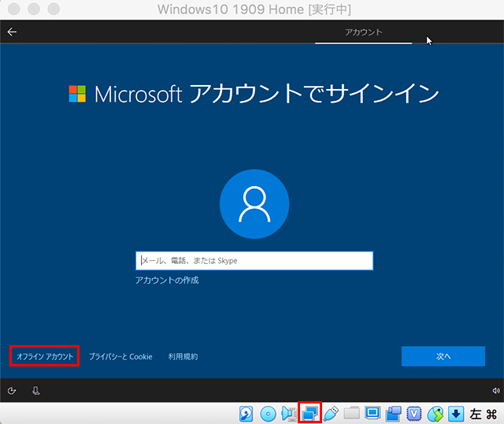Click the 次へ button
The width and height of the screenshot is (504, 424).
pyautogui.click(x=443, y=356)
